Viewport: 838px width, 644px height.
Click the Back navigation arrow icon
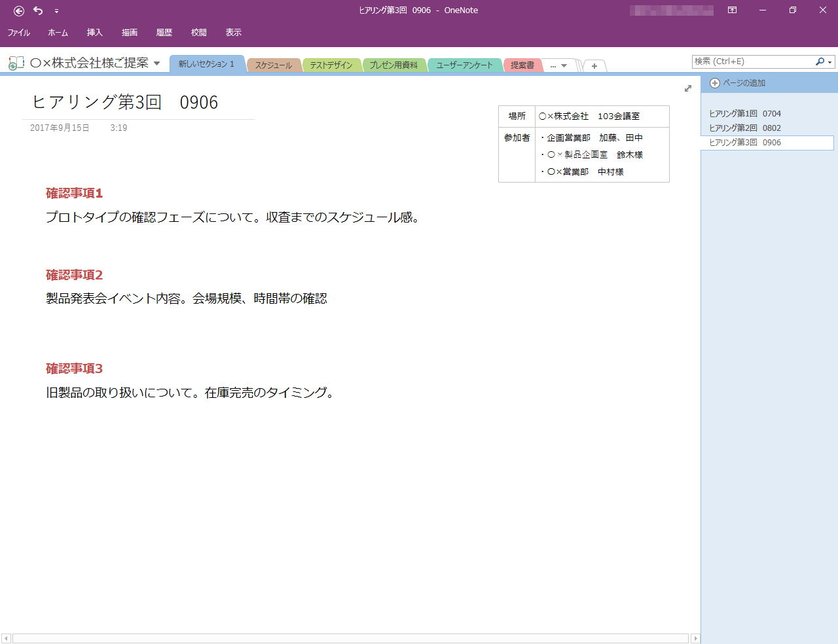tap(18, 10)
